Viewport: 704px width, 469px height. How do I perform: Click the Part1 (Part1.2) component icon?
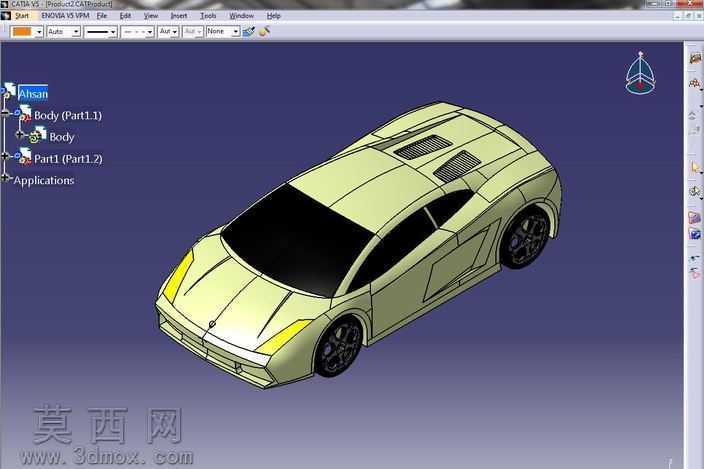click(24, 156)
